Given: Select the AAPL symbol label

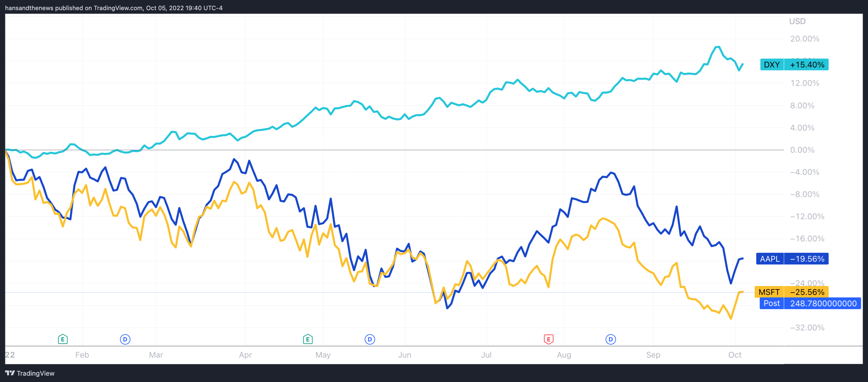Looking at the screenshot, I should (x=770, y=259).
